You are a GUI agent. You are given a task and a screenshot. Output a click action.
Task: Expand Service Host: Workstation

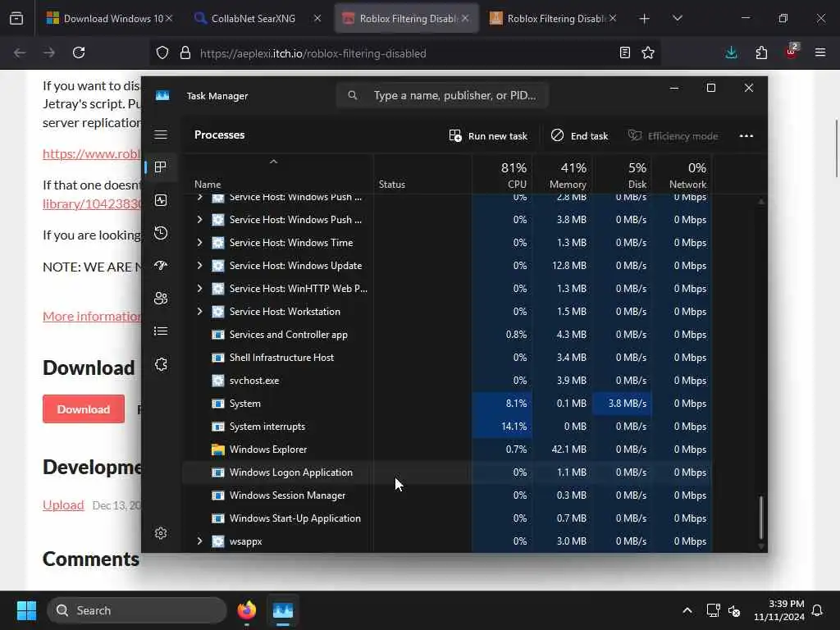coord(199,312)
